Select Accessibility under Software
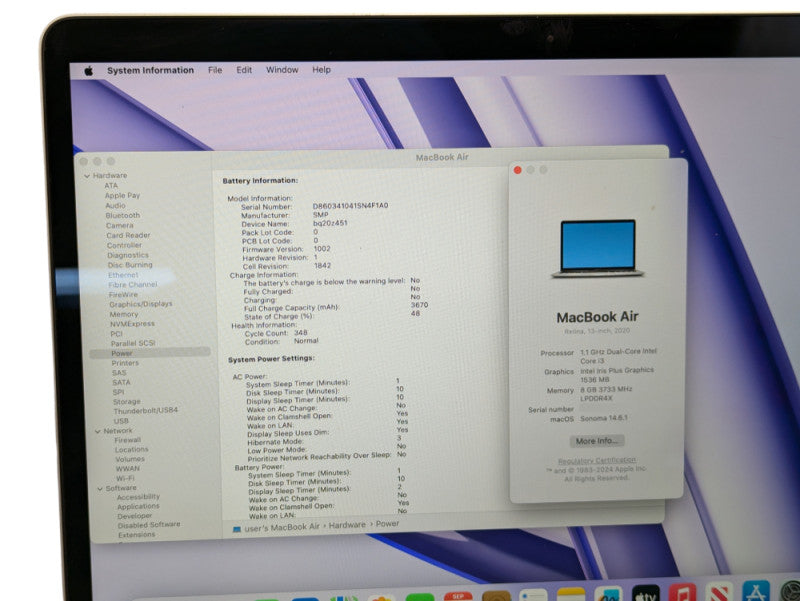 click(138, 496)
